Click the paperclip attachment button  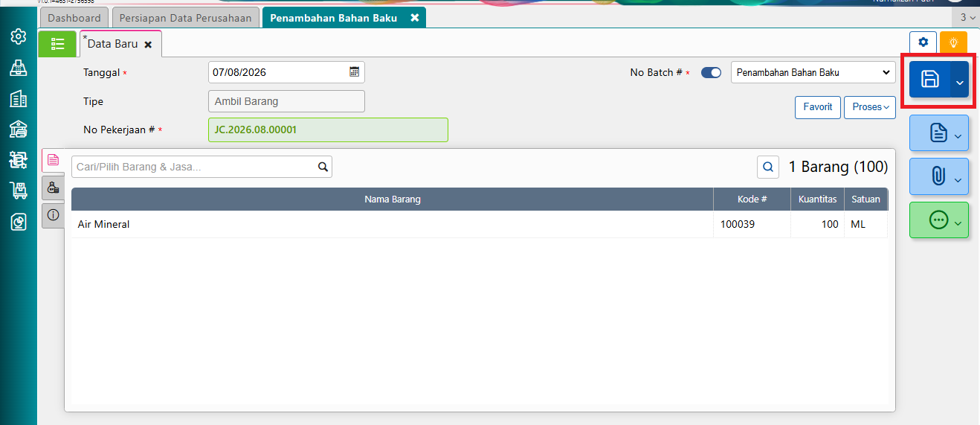pos(938,176)
